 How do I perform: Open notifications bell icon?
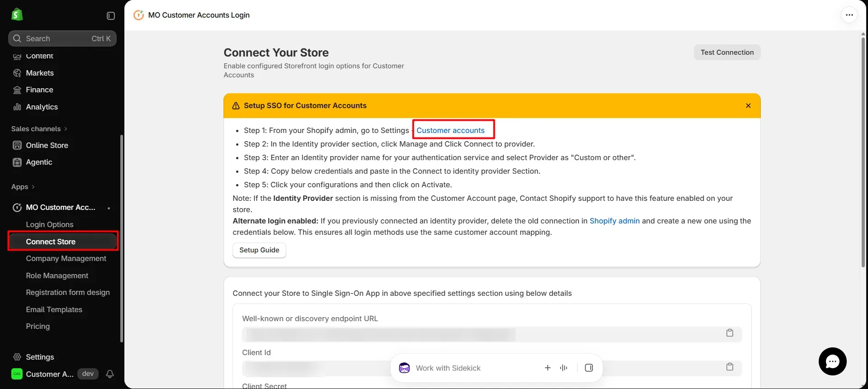pyautogui.click(x=110, y=374)
